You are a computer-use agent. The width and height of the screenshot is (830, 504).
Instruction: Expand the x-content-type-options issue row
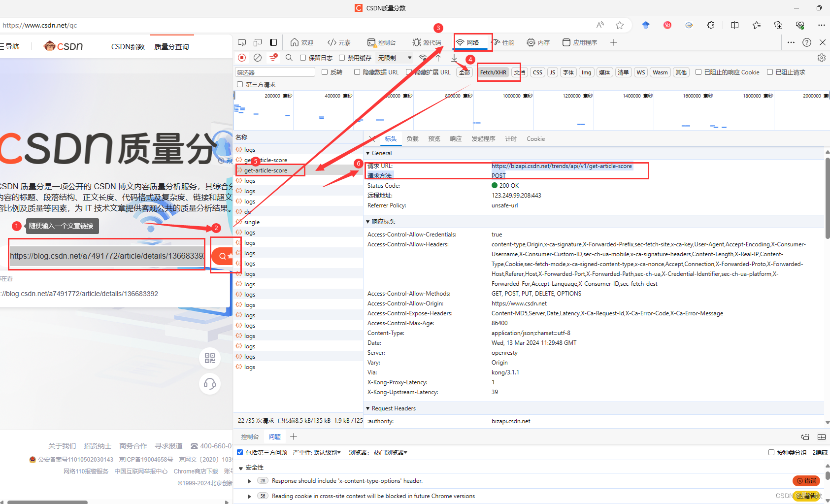point(249,481)
